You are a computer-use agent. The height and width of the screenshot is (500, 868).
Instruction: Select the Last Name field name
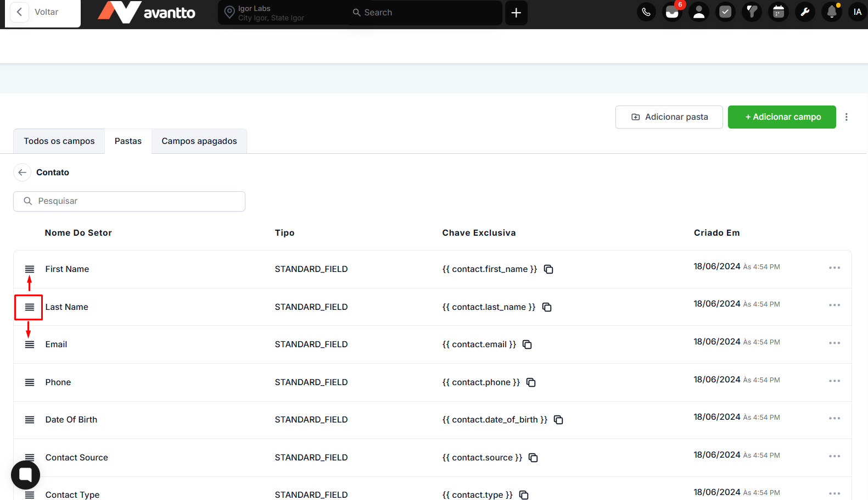67,307
